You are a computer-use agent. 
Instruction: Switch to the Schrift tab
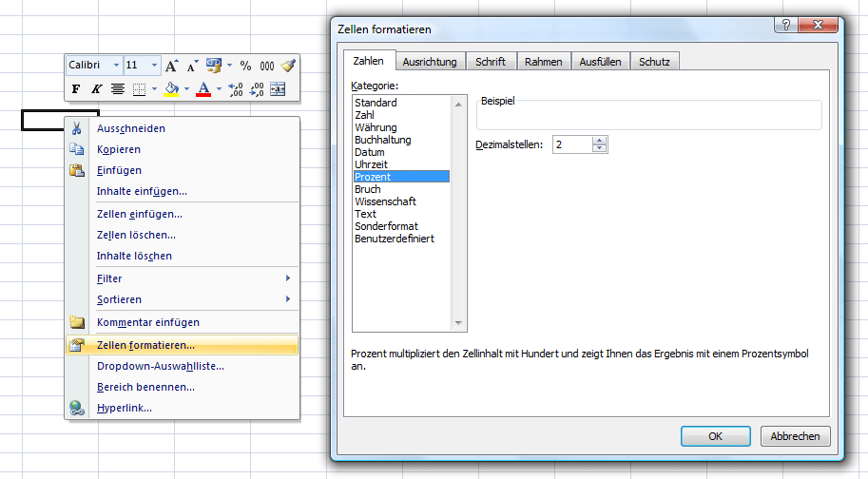click(x=491, y=62)
